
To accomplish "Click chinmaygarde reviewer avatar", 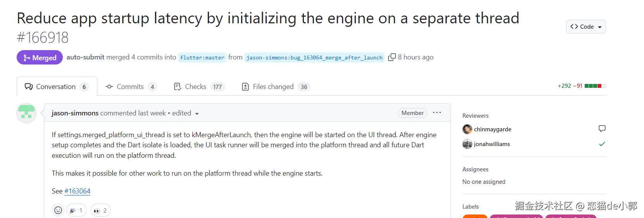I will 467,129.
